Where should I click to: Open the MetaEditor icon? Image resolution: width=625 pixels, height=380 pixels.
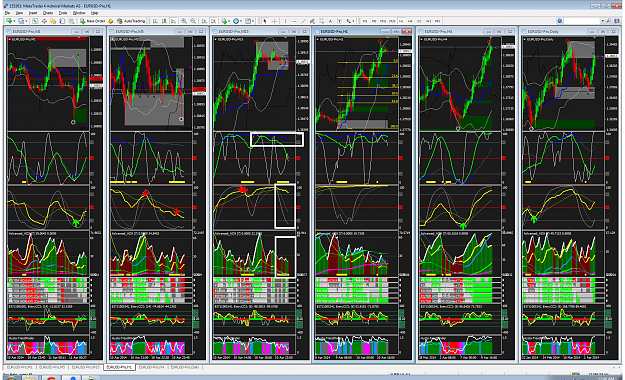110,21
